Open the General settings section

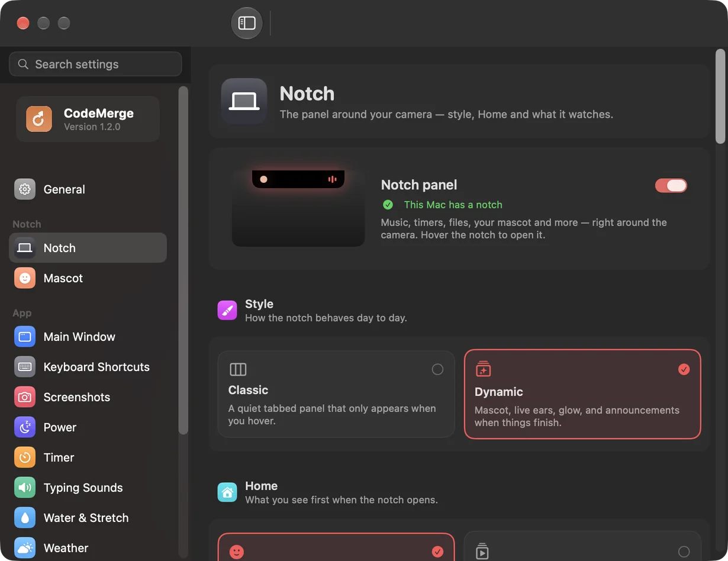tap(88, 189)
